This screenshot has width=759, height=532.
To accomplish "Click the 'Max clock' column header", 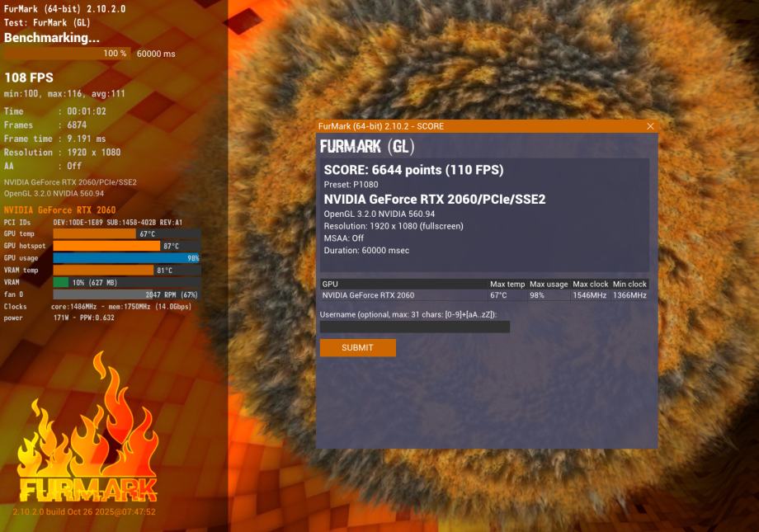I will (591, 285).
